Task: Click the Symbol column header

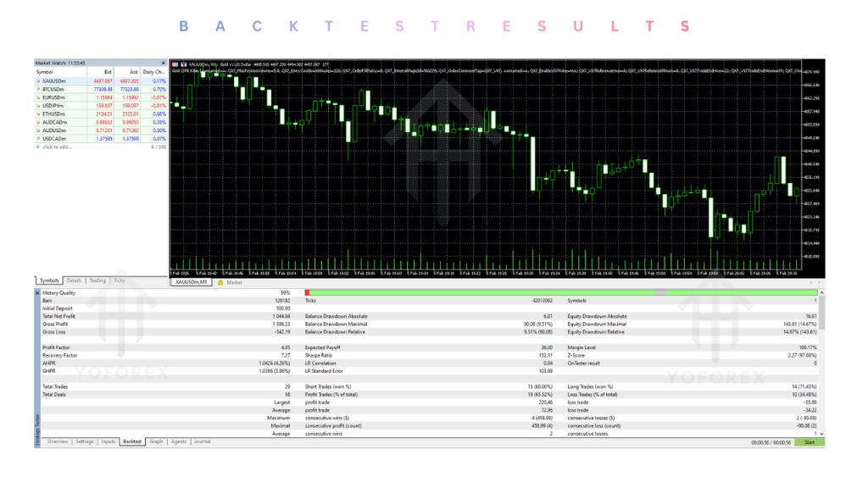Action: pos(60,72)
